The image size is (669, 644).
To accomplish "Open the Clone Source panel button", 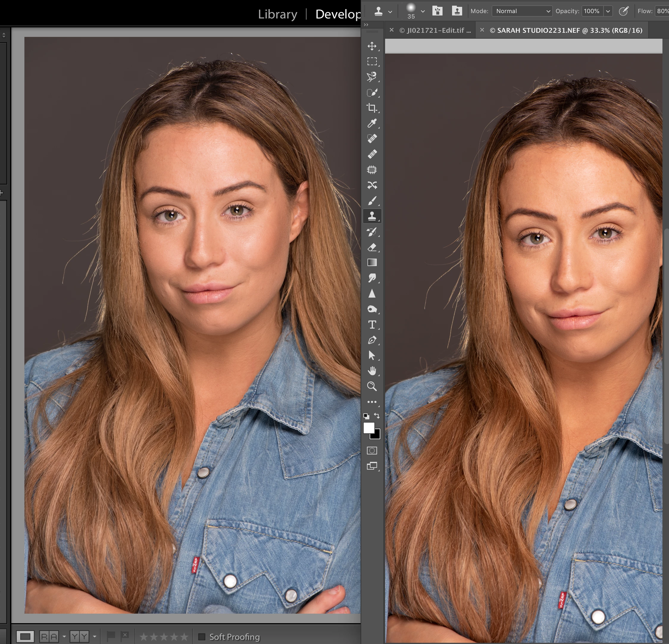I will pos(457,11).
